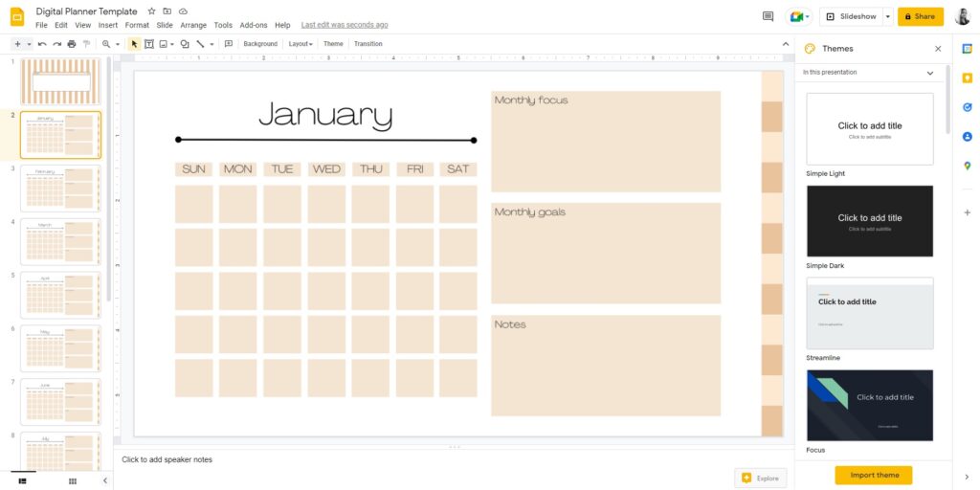980x490 pixels.
Task: Open the Slideshow dropdown arrow
Action: [x=888, y=16]
